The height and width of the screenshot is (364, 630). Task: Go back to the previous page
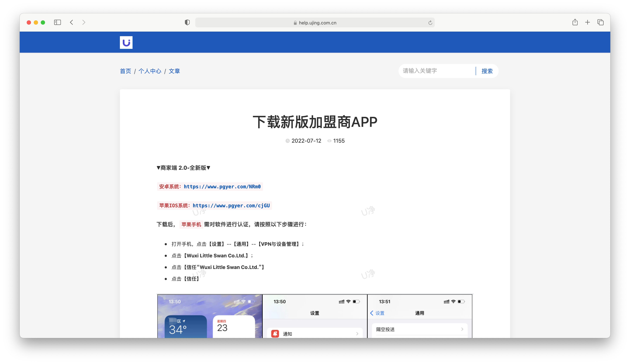point(72,22)
